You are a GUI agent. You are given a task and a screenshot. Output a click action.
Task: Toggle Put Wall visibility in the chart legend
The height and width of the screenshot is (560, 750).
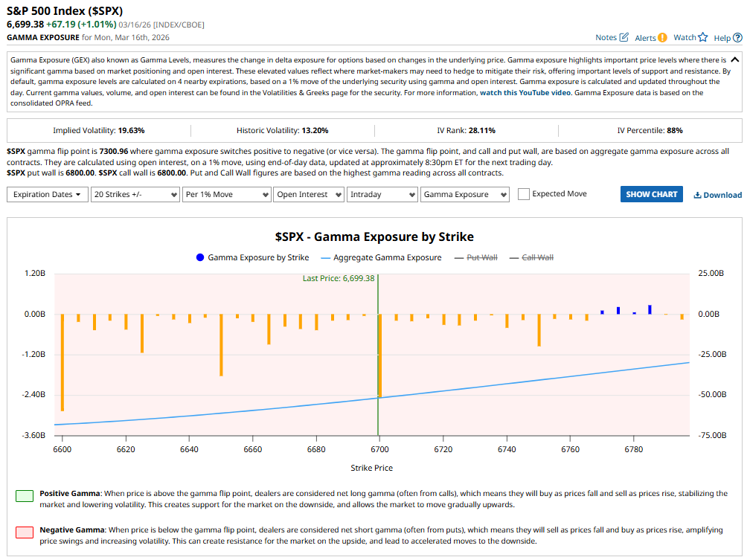point(481,257)
